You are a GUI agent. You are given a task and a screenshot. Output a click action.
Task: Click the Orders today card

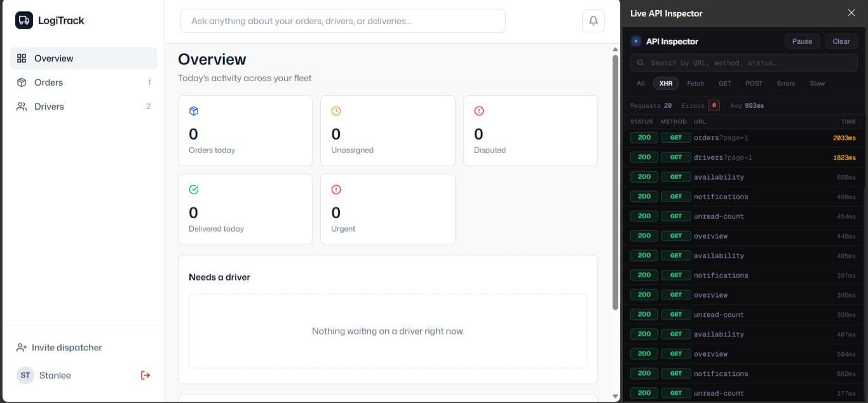tap(245, 131)
